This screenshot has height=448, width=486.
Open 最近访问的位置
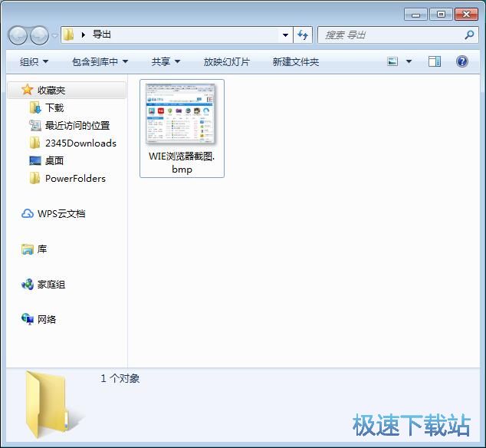tap(77, 125)
